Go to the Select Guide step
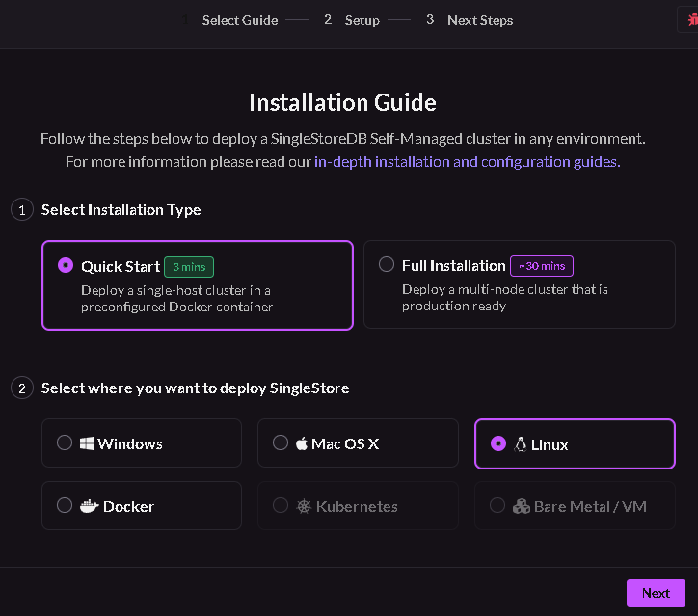698x616 pixels. pos(240,20)
